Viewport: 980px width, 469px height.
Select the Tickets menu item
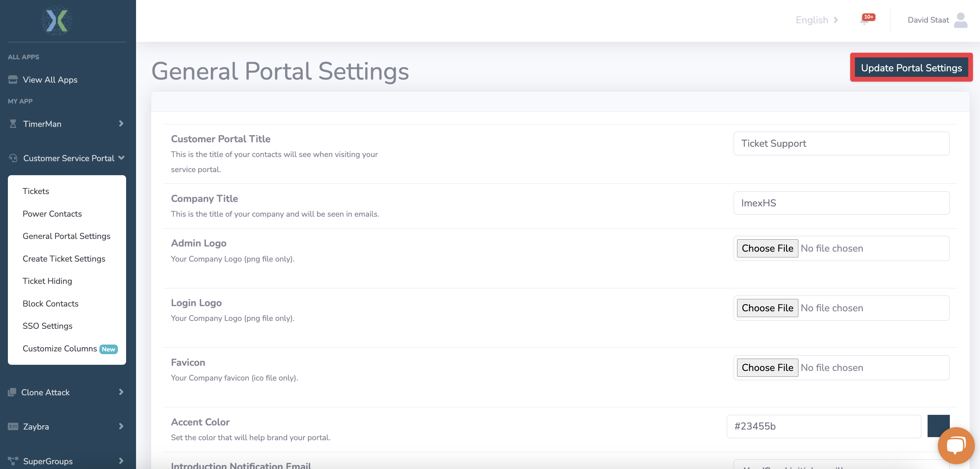[36, 191]
